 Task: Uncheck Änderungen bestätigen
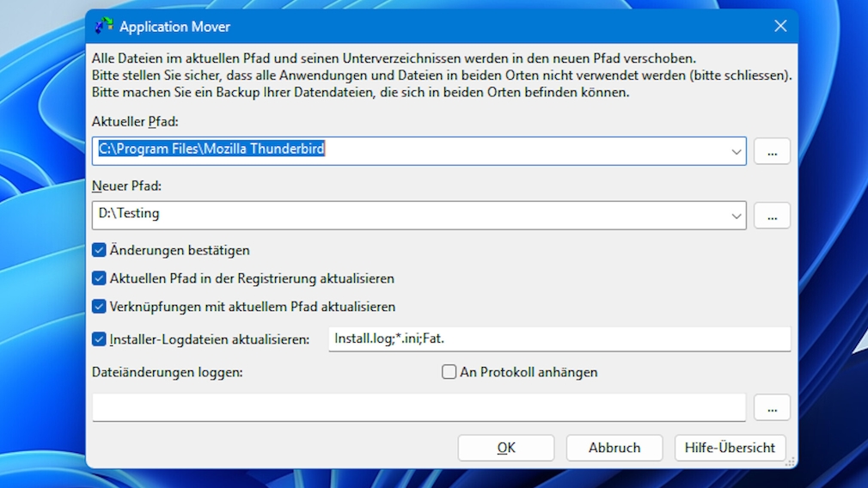[x=99, y=250]
